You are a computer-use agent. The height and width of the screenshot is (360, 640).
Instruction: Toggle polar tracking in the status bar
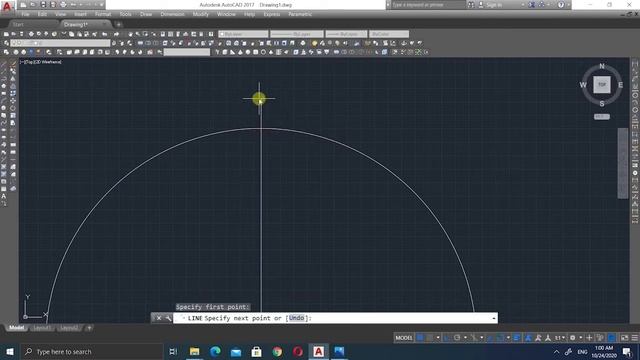coord(457,338)
